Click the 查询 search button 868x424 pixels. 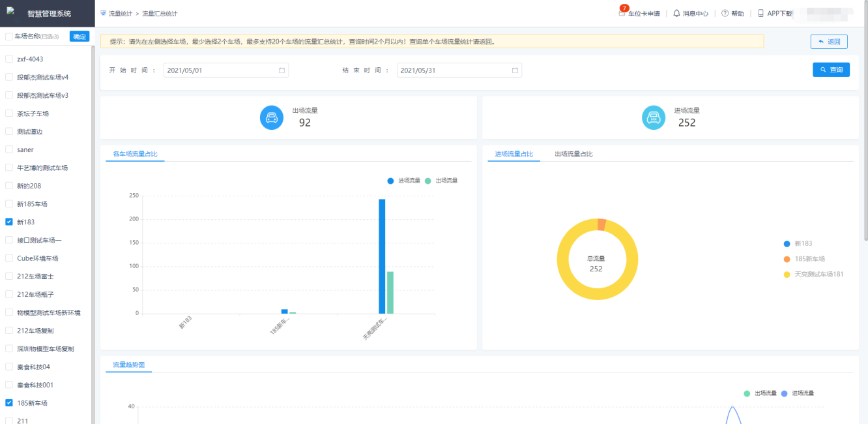[x=831, y=70]
